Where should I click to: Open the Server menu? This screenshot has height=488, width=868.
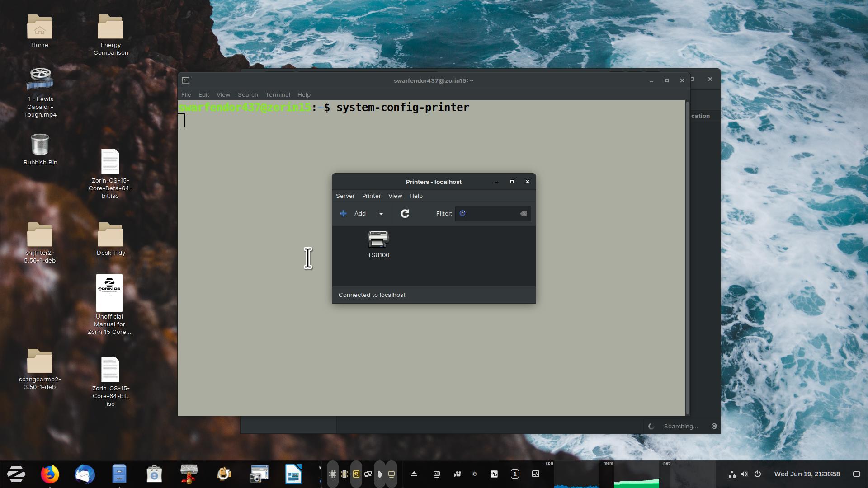(x=345, y=196)
